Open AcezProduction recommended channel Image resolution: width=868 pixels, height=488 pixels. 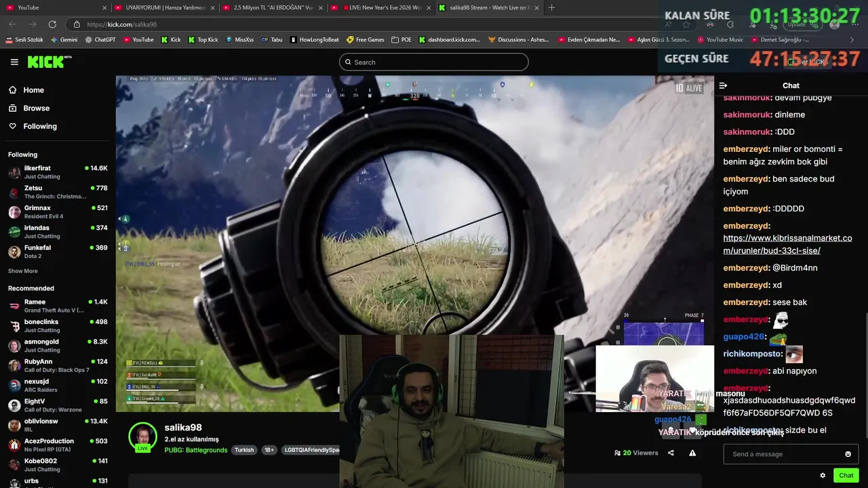coord(58,445)
